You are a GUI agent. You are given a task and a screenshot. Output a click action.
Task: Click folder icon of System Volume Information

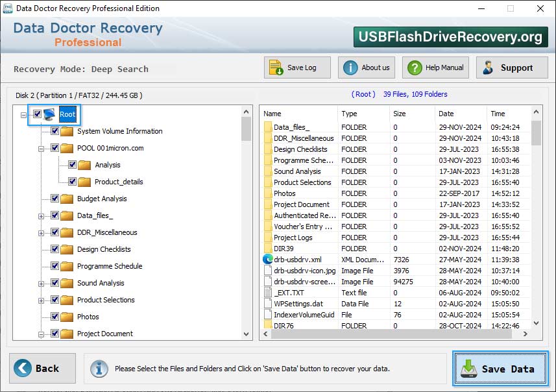pos(67,131)
